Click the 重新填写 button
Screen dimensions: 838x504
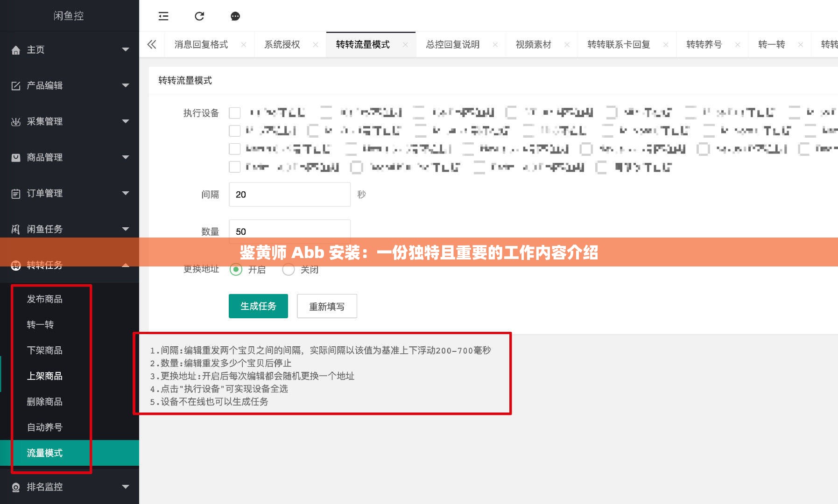(327, 306)
